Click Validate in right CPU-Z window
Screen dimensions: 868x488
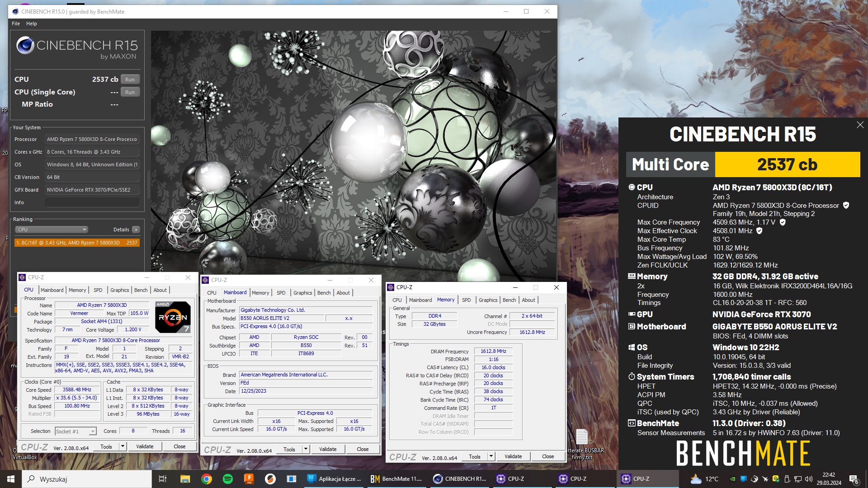click(513, 456)
